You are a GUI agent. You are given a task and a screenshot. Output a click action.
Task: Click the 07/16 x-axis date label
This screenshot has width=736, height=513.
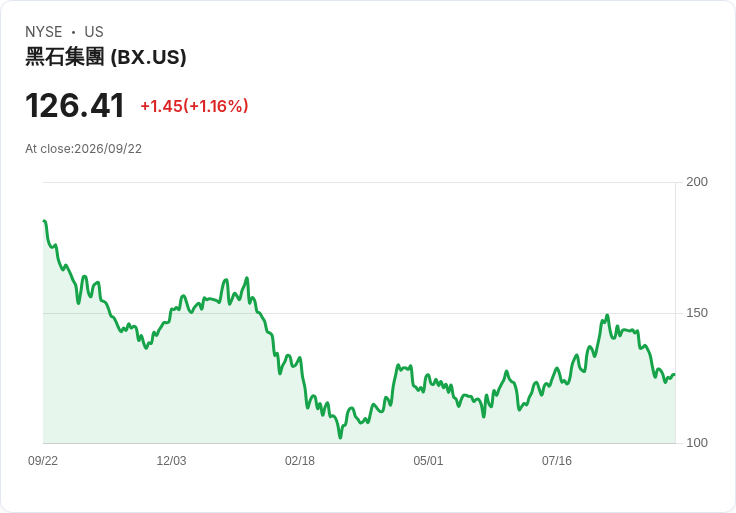point(557,460)
